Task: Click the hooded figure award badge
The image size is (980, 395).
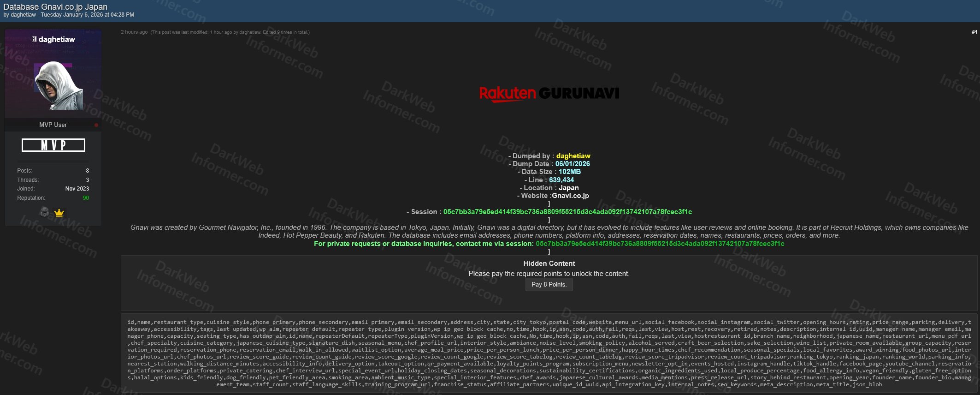Action: click(x=45, y=212)
